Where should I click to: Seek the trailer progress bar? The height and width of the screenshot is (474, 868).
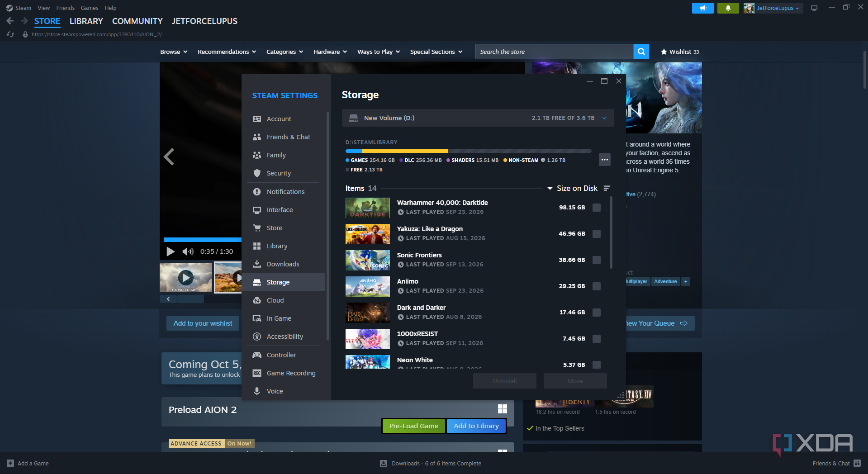(203, 240)
